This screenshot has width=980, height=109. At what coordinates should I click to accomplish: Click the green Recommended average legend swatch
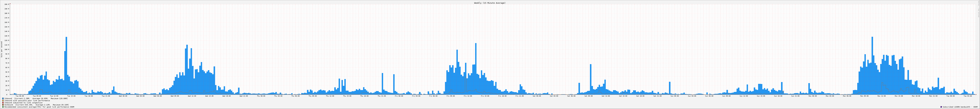click(x=3, y=107)
